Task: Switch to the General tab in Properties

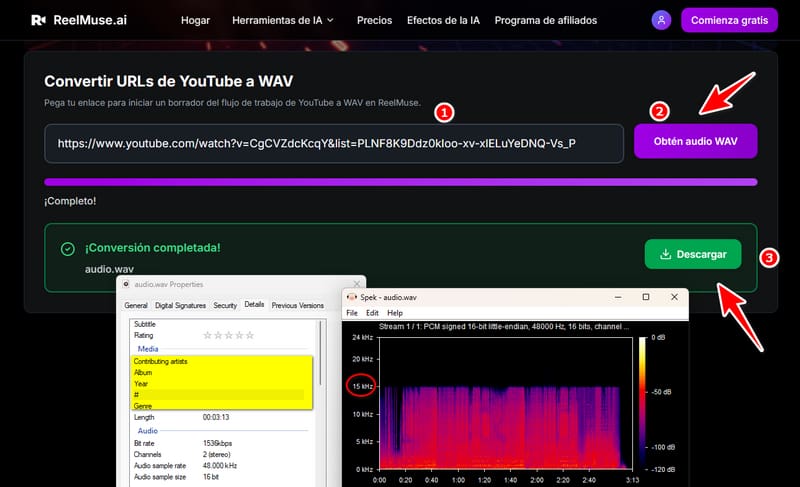Action: point(136,305)
